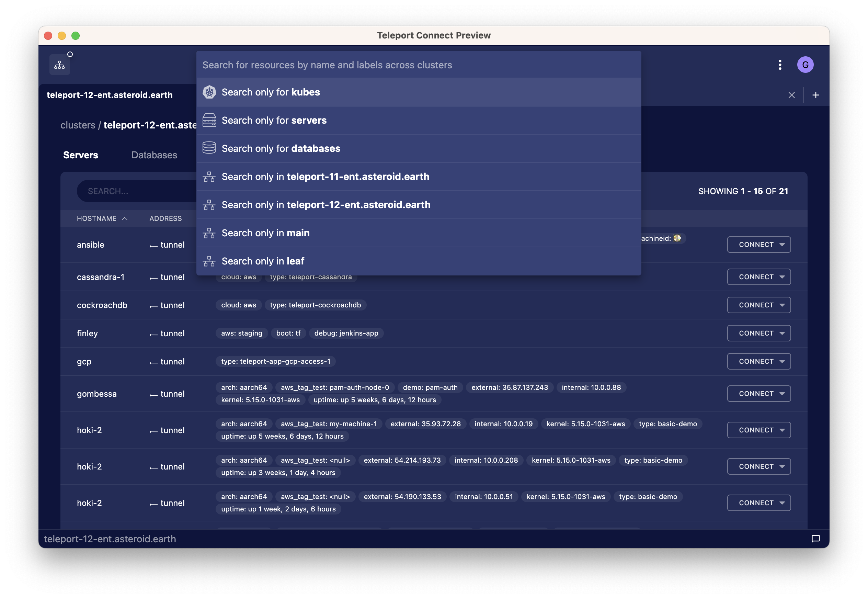Open the three-dot additional actions menu

[780, 65]
